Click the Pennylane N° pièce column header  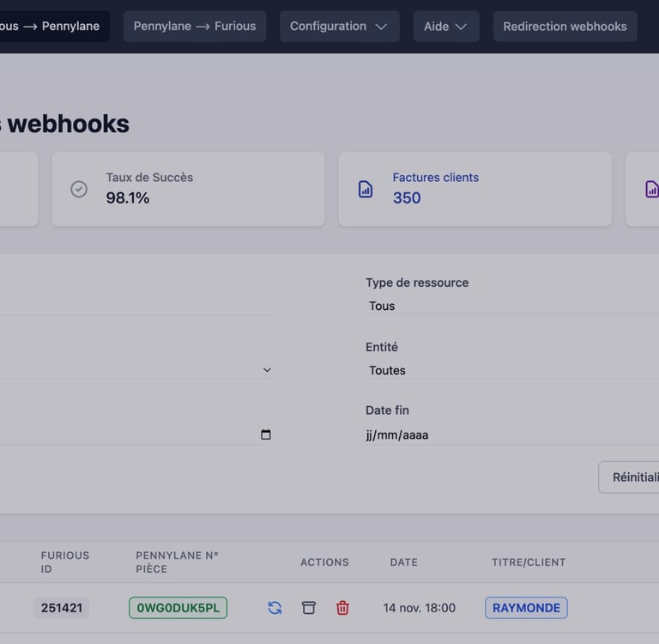pyautogui.click(x=177, y=562)
